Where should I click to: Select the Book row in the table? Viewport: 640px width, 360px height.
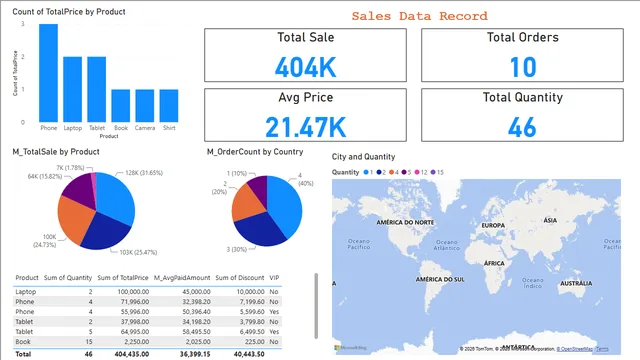pyautogui.click(x=147, y=342)
